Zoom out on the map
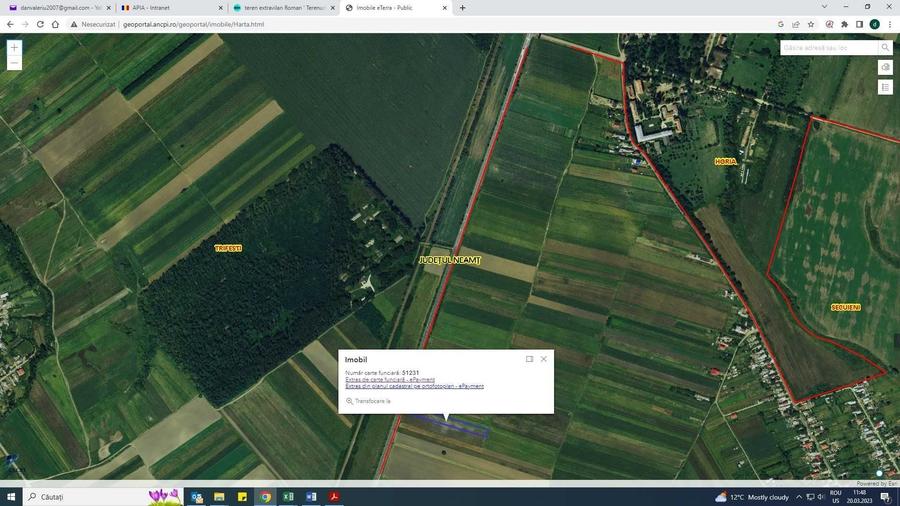Viewport: 900px width, 506px height. [x=14, y=63]
